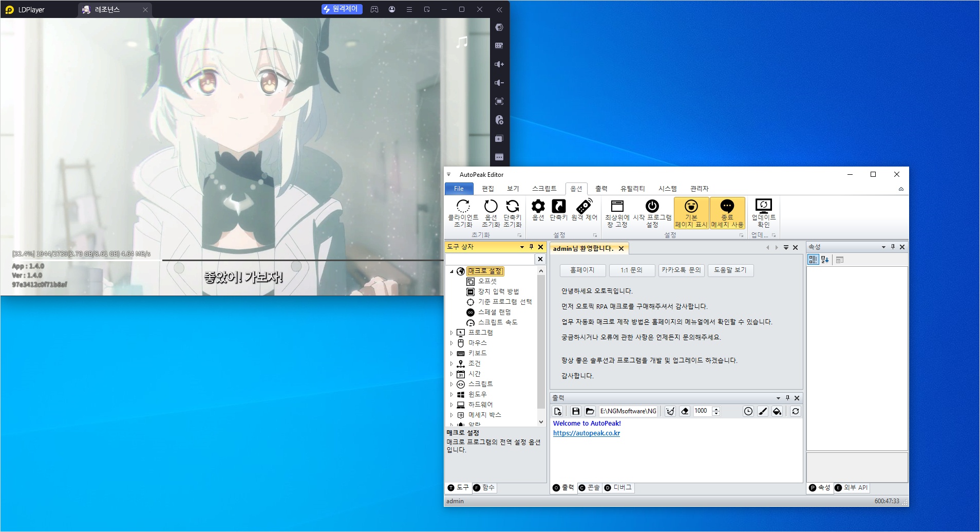
Task: Switch properties to categorized view icon
Action: pos(813,260)
